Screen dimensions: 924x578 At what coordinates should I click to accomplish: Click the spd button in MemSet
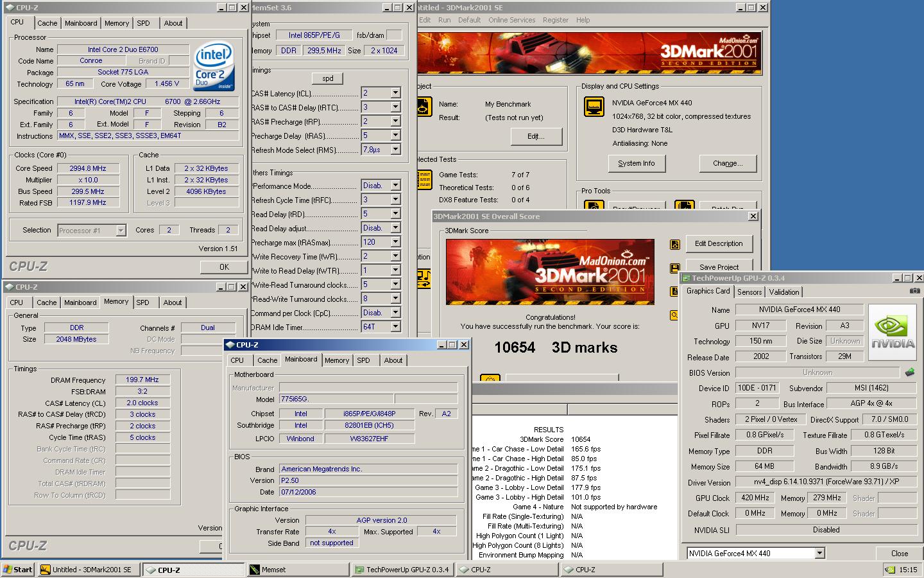327,78
